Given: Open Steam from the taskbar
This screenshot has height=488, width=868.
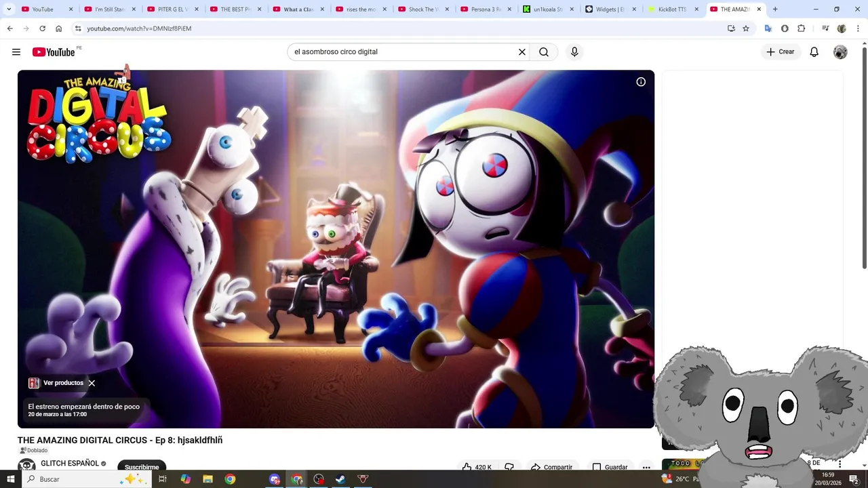Looking at the screenshot, I should coord(340,479).
